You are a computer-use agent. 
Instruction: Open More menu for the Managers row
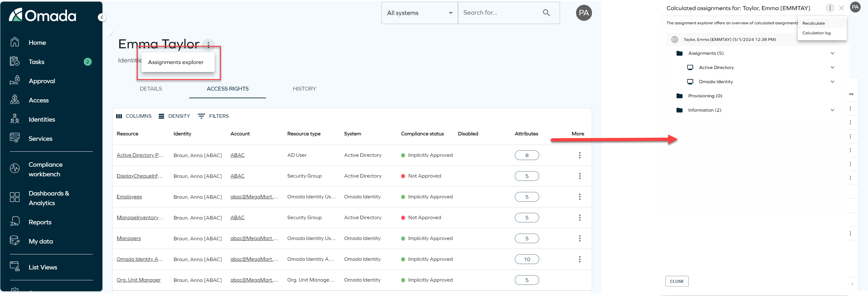pyautogui.click(x=580, y=238)
